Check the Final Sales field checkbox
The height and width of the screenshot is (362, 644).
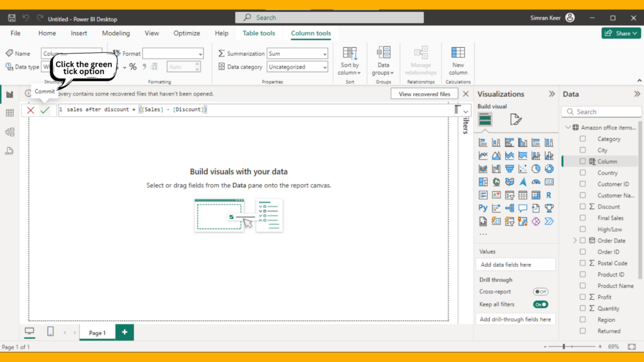(583, 218)
